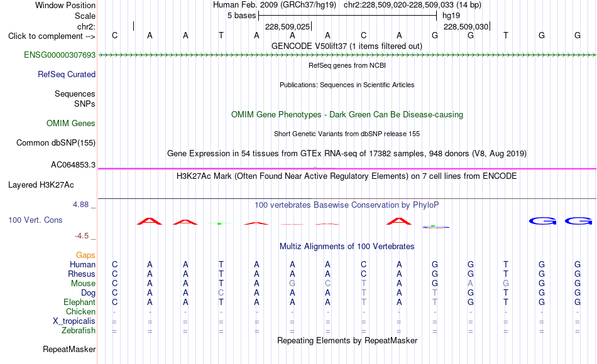Click the hg19 scale label
Screen dimensions: 597x364
click(451, 16)
